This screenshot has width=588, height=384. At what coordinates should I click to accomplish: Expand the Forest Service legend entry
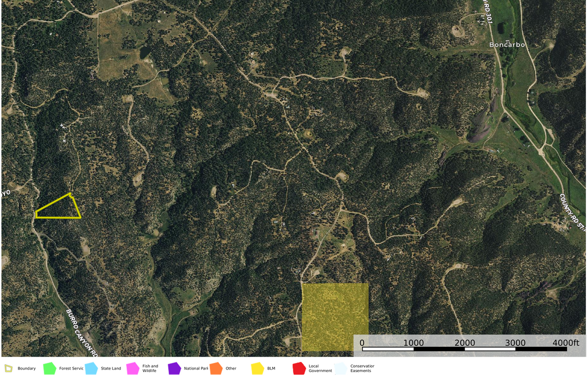click(x=50, y=368)
